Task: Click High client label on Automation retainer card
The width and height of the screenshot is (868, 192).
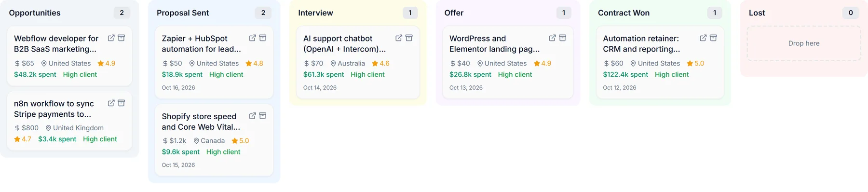Action: coord(672,74)
